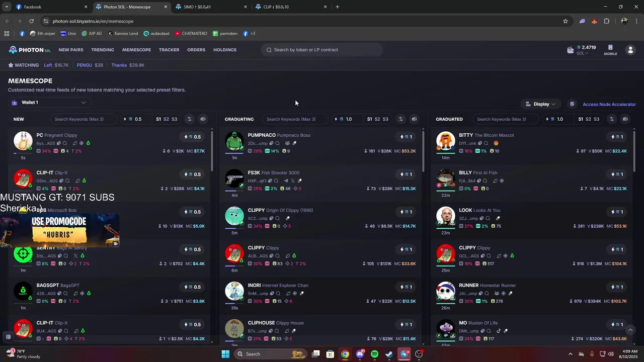Select preset S2 in the GRADUATING column
Image resolution: width=644 pixels, height=362 pixels.
coord(377,119)
